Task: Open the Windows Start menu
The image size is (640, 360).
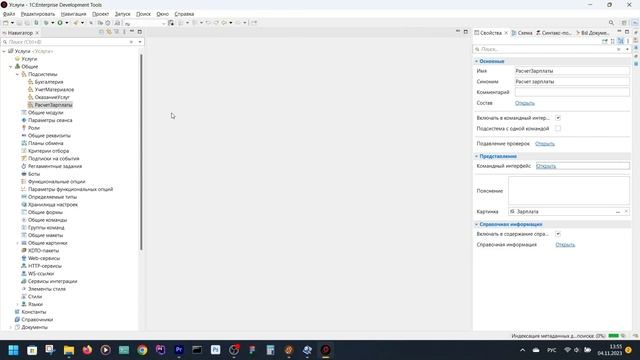Action: 13,350
